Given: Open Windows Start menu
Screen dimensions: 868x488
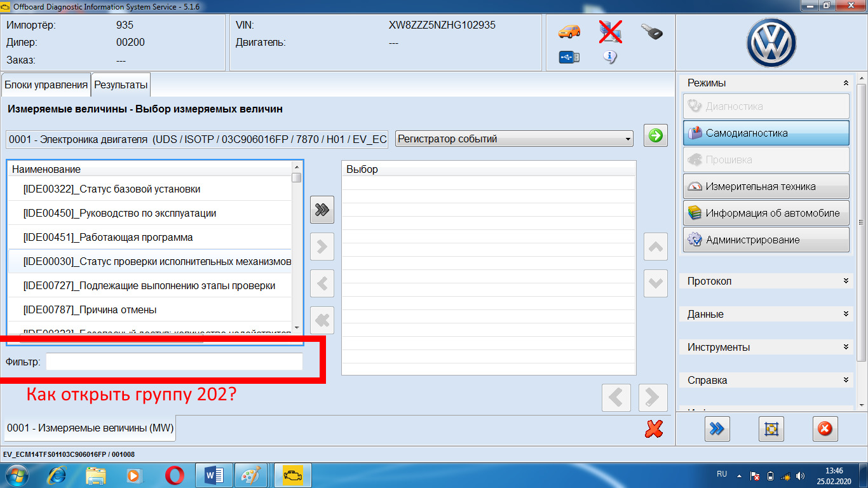Looking at the screenshot, I should point(15,475).
